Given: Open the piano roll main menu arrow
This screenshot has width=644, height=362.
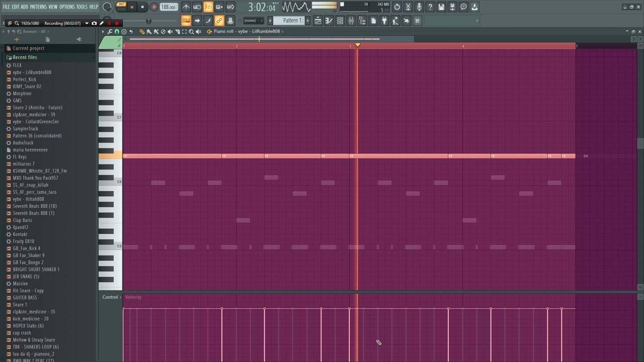Looking at the screenshot, I should click(x=103, y=32).
